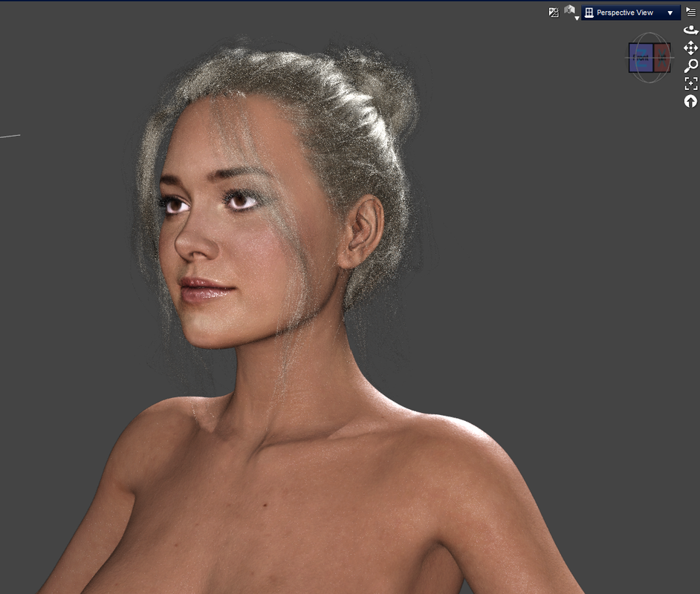Click the red Left face of view cube
This screenshot has height=594, width=700.
pos(661,57)
